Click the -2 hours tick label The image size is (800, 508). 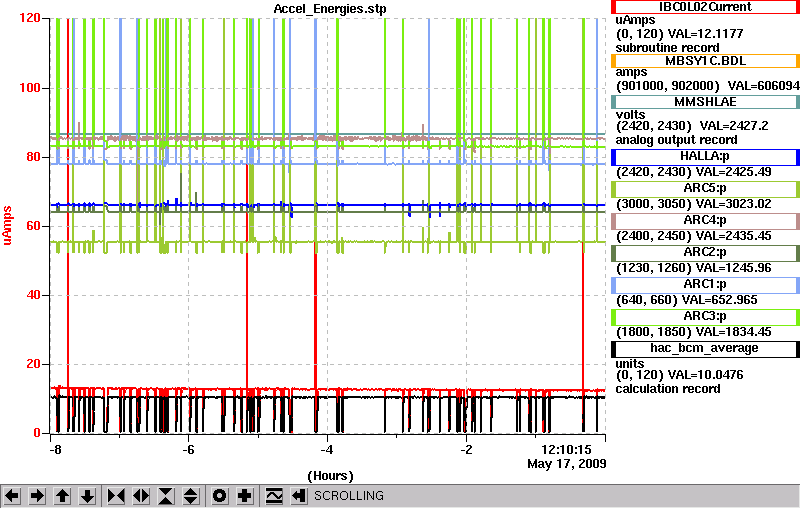pyautogui.click(x=466, y=450)
